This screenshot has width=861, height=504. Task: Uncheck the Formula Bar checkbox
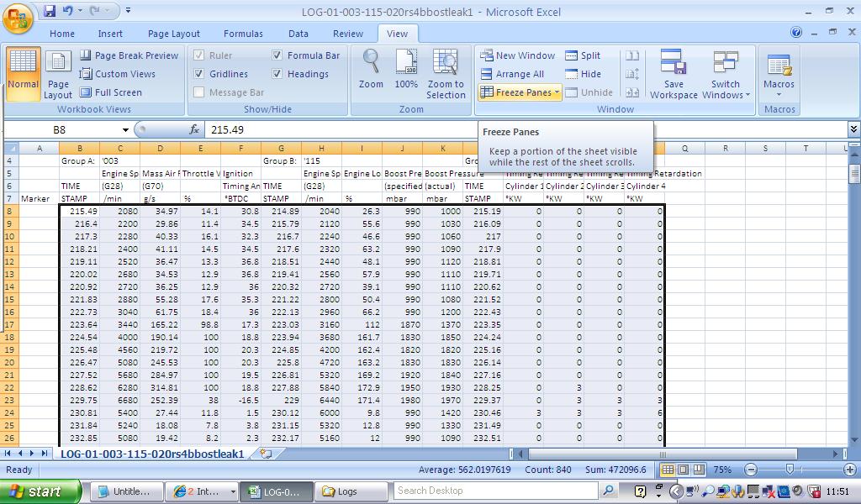pyautogui.click(x=277, y=55)
